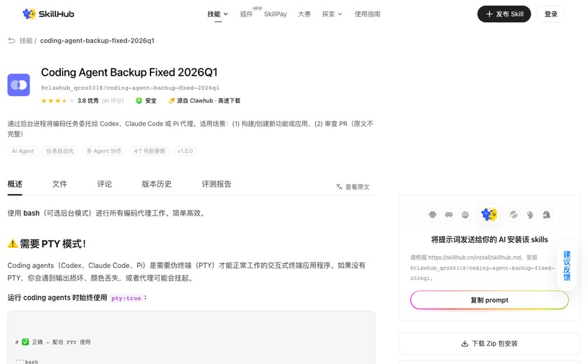Switch to the 评测报告 tab
The height and width of the screenshot is (364, 588).
pyautogui.click(x=216, y=184)
